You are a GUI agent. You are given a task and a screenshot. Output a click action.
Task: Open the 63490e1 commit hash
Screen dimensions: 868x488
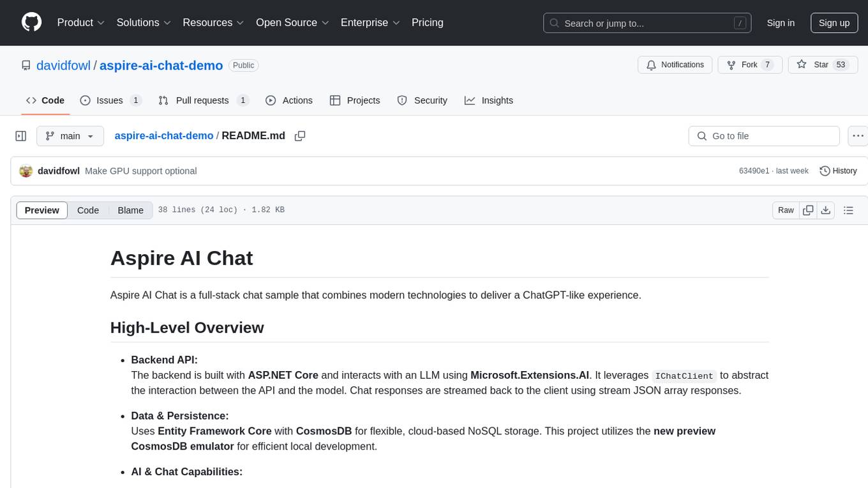(754, 171)
